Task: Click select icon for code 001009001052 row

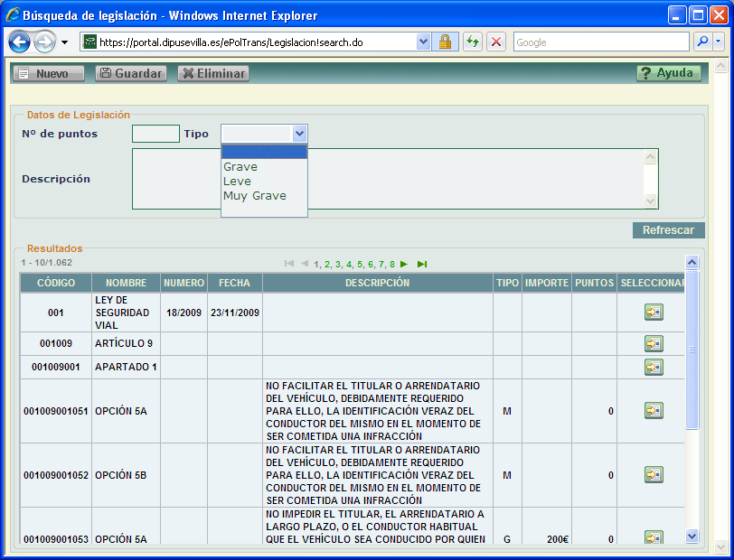Action: tap(653, 474)
